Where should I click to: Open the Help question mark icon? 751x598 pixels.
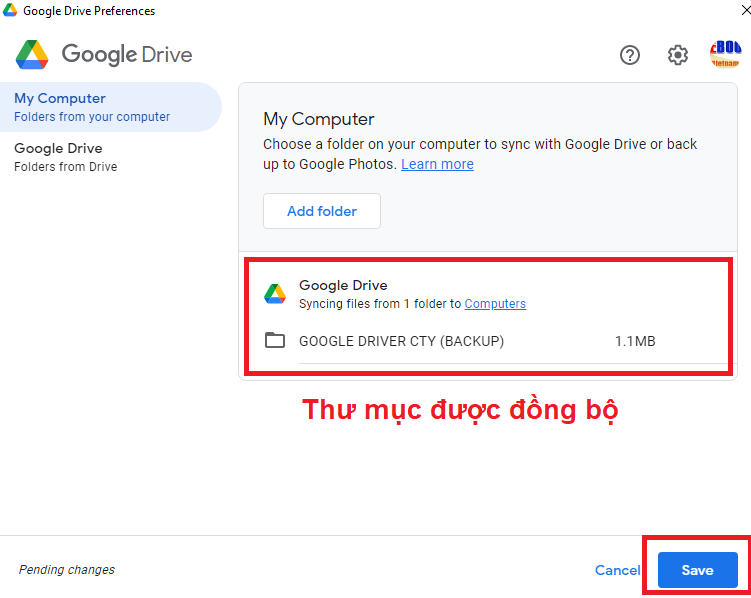point(629,55)
